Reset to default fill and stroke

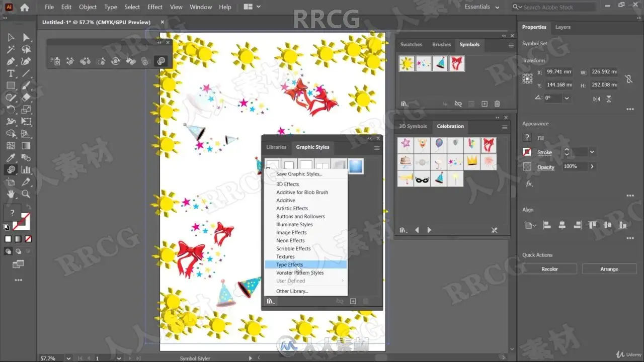tap(7, 227)
